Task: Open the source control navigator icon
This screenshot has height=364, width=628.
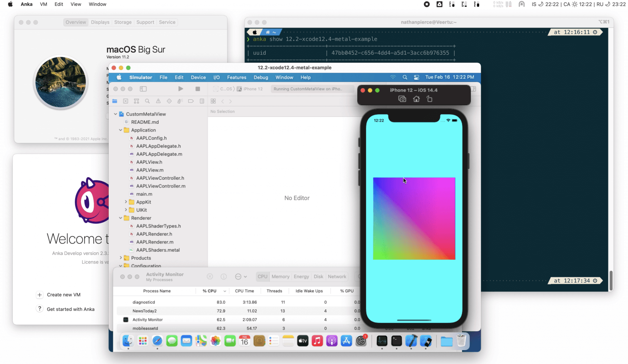Action: click(126, 101)
